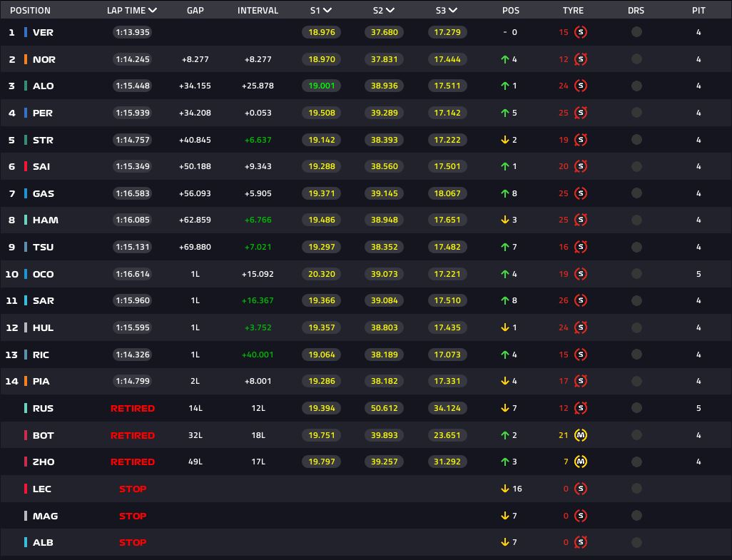The image size is (732, 560).
Task: Open the LAP TIME column dropdown
Action: coord(153,11)
